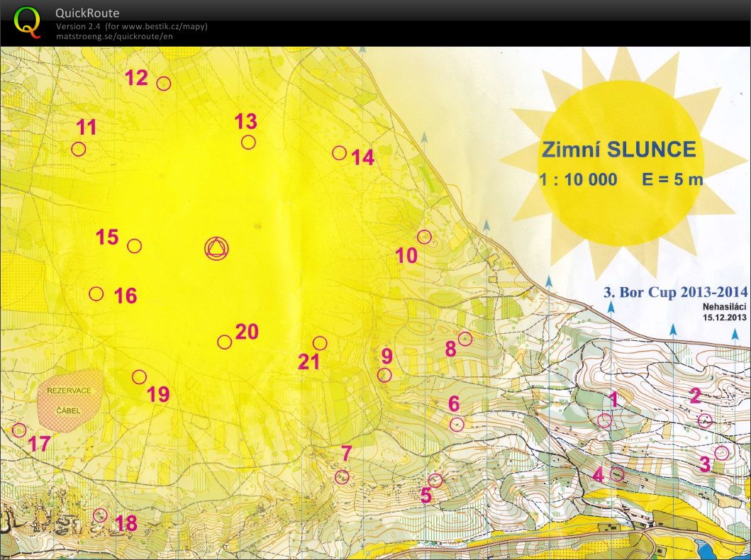Click the control circle marked 12
Image resolution: width=751 pixels, height=560 pixels.
click(164, 83)
